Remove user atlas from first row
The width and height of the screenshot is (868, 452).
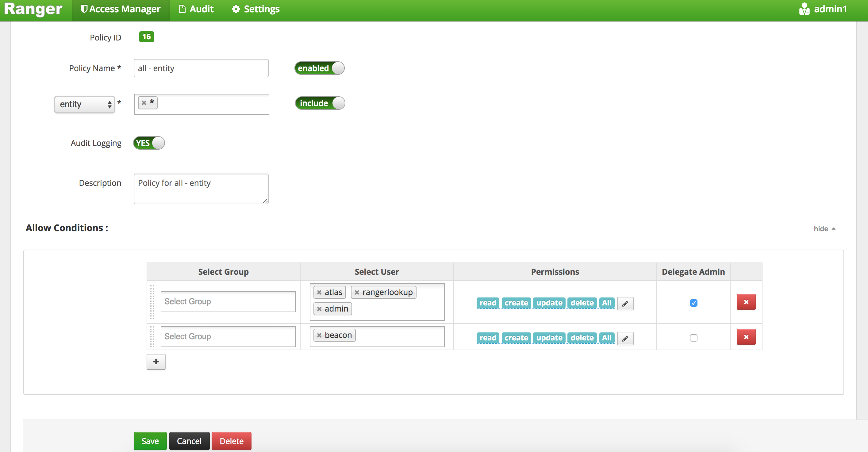pos(319,292)
